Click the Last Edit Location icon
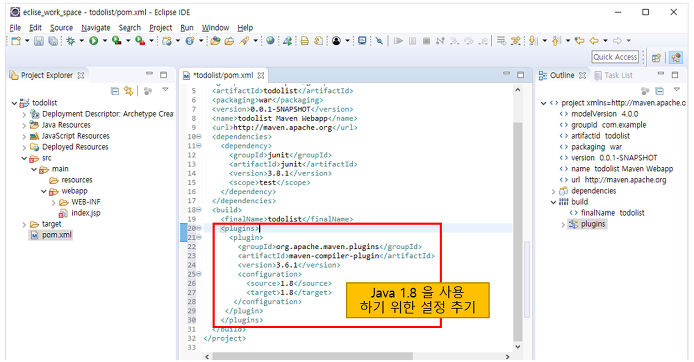Screen dimensions: 694x362 [579, 41]
